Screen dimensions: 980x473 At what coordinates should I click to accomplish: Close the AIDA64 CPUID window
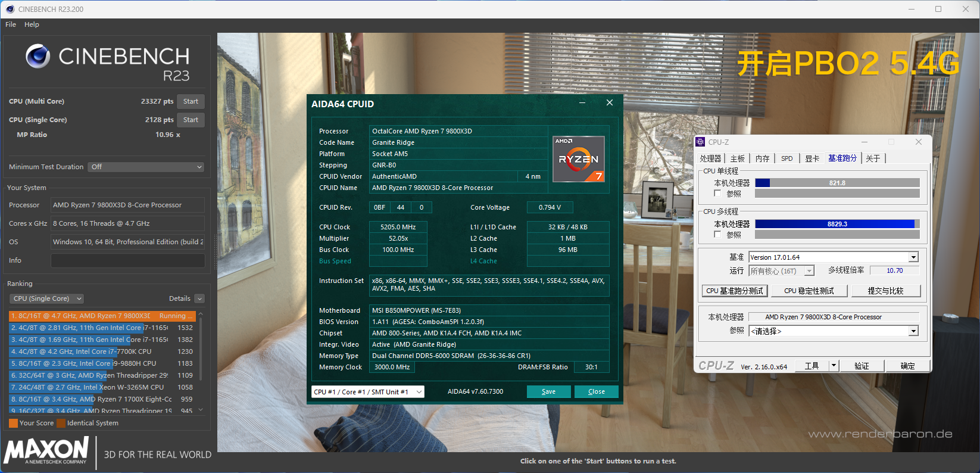coord(609,103)
